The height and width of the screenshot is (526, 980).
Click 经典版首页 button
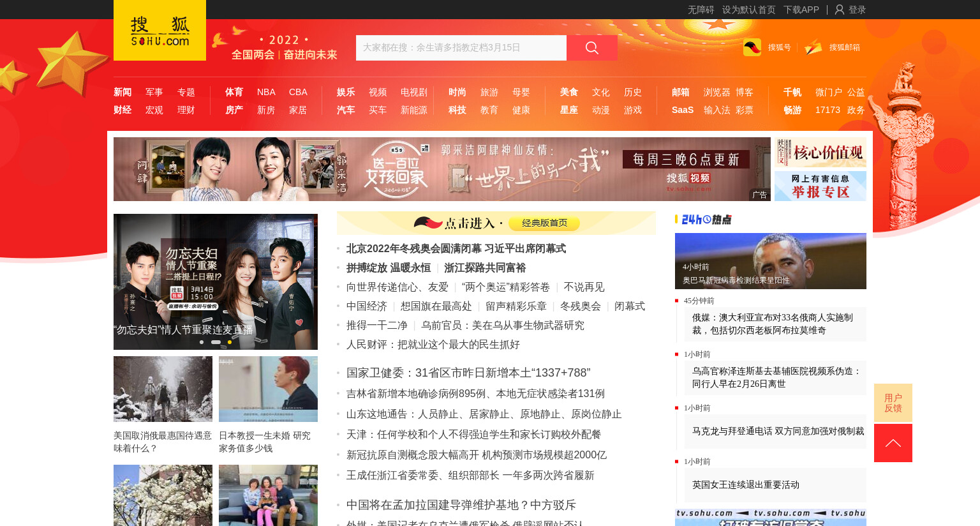tap(544, 223)
